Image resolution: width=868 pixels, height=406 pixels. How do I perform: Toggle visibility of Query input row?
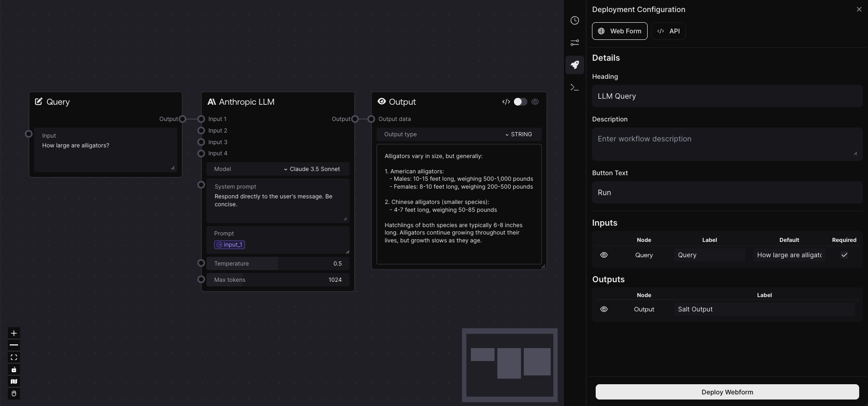coord(604,255)
